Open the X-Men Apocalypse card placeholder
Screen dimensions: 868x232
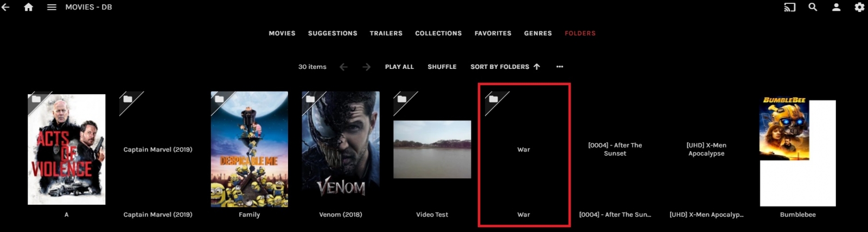point(706,149)
